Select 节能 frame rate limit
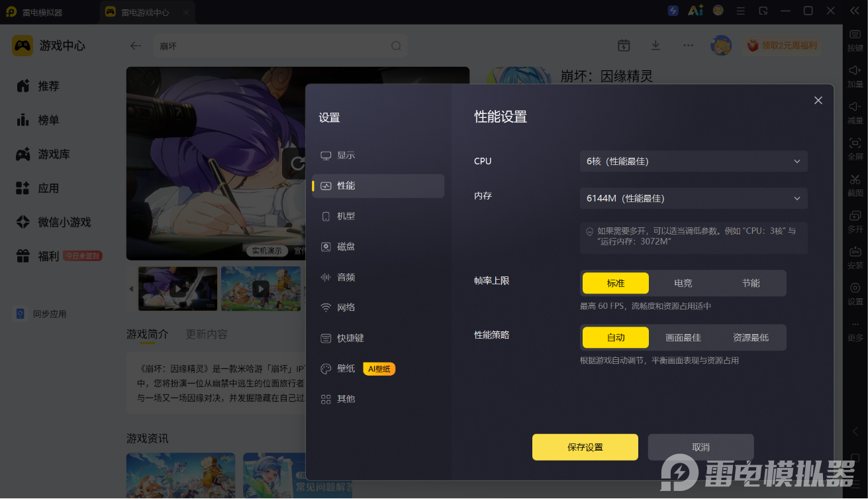The height and width of the screenshot is (499, 868). (x=751, y=283)
